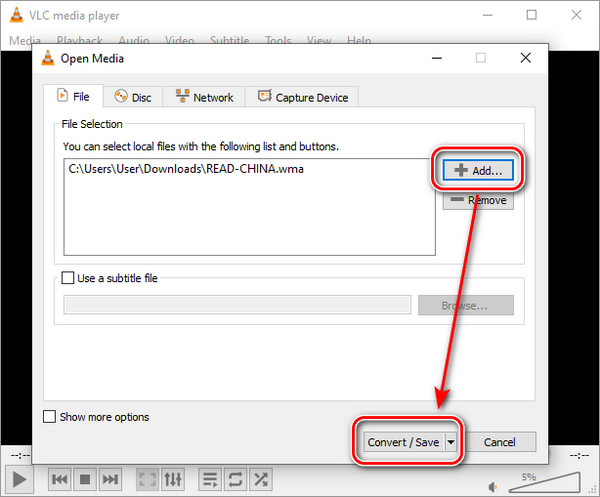Click VLC cone icon in main title bar

(x=16, y=15)
